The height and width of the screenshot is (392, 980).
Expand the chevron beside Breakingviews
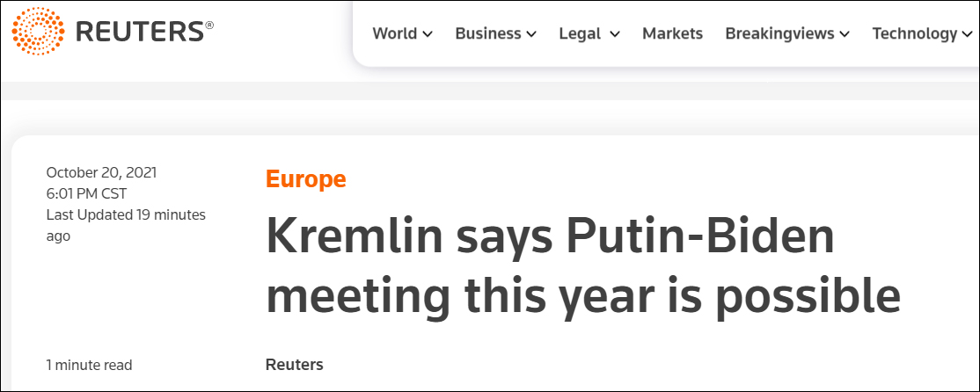click(x=845, y=34)
